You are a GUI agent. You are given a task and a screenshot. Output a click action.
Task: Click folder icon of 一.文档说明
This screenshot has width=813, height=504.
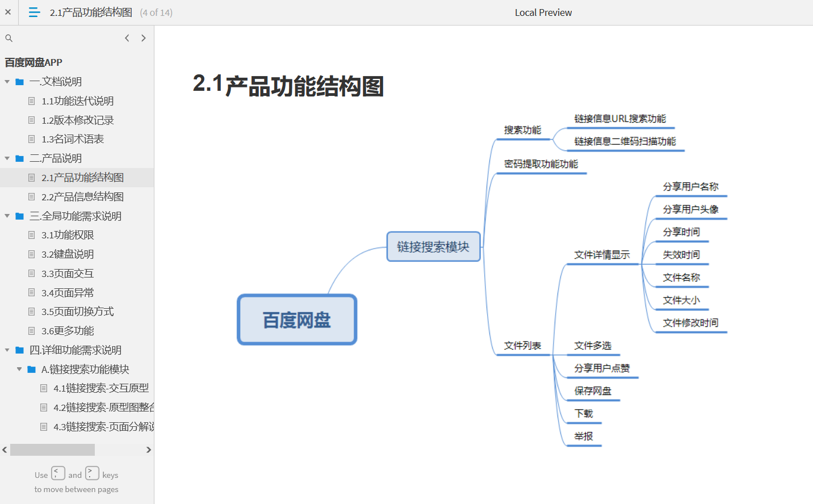pyautogui.click(x=19, y=82)
